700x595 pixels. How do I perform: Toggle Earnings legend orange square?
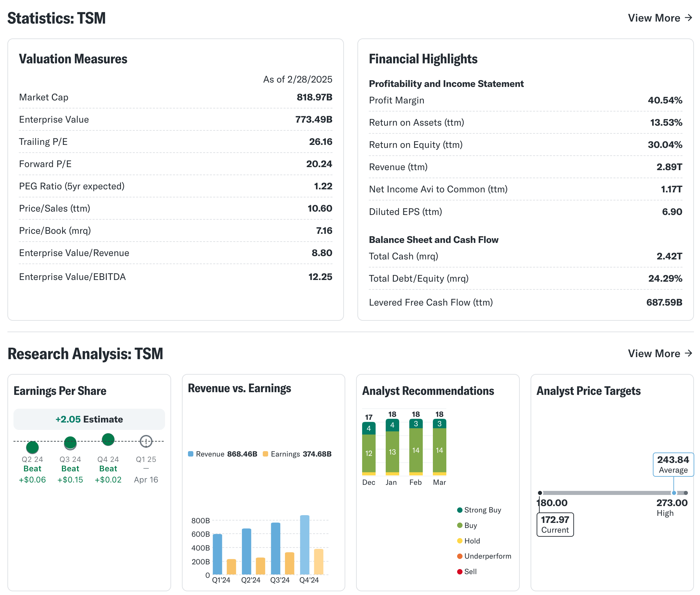(x=265, y=454)
